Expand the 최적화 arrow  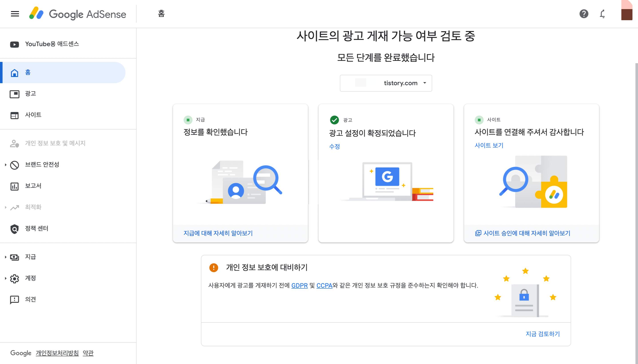(x=6, y=207)
